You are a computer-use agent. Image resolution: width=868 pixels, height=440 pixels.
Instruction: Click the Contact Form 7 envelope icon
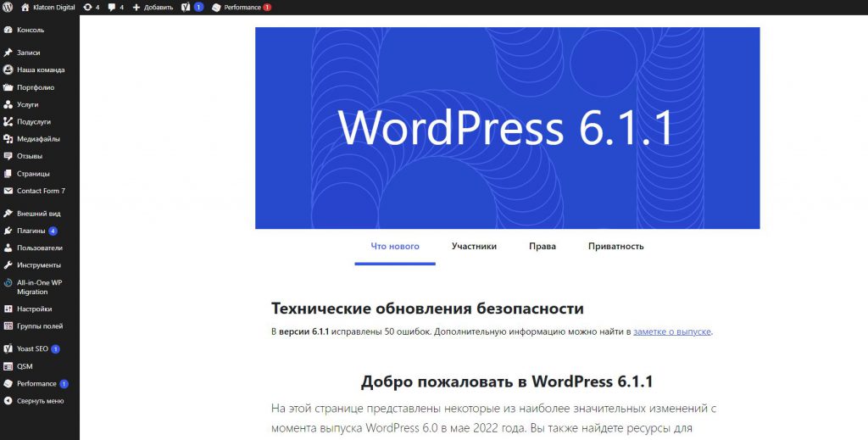click(x=8, y=191)
